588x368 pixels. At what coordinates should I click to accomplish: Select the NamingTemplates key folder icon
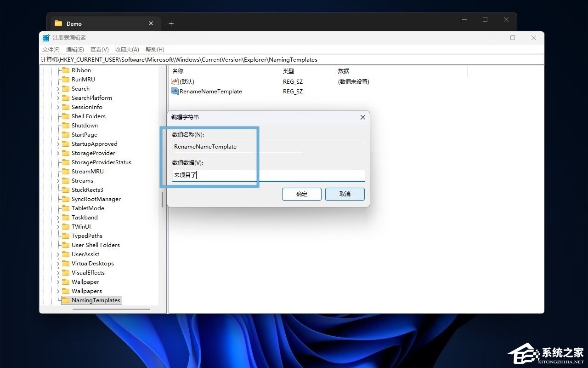pyautogui.click(x=65, y=300)
